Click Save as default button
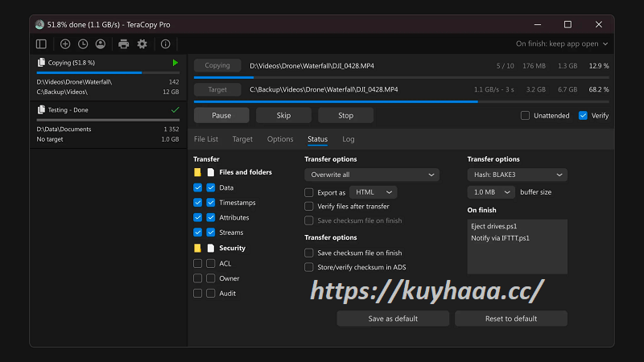This screenshot has width=644, height=362. click(393, 319)
